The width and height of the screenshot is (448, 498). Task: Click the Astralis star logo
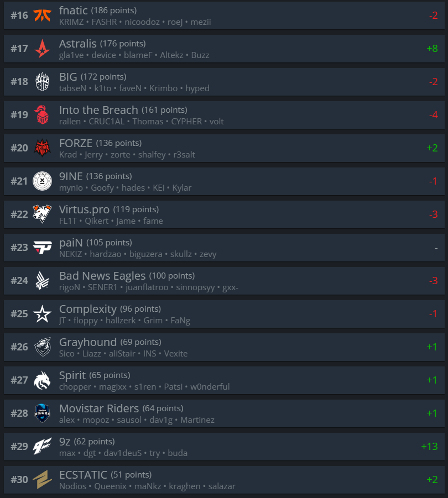pyautogui.click(x=42, y=48)
